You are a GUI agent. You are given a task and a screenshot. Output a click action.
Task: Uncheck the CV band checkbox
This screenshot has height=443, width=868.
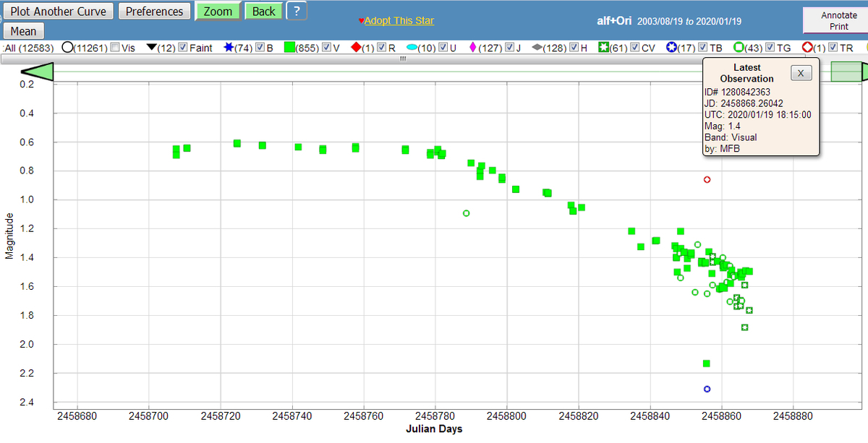[x=635, y=48]
